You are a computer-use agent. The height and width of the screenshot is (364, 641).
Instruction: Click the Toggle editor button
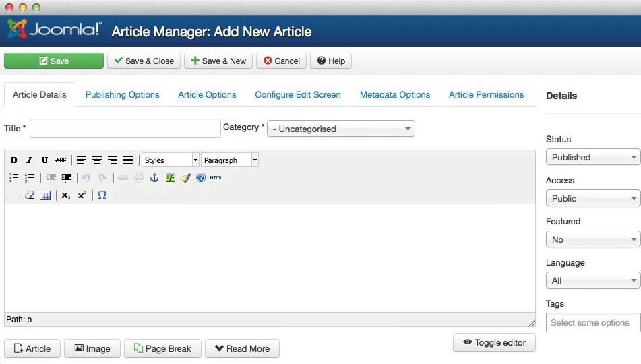[494, 342]
